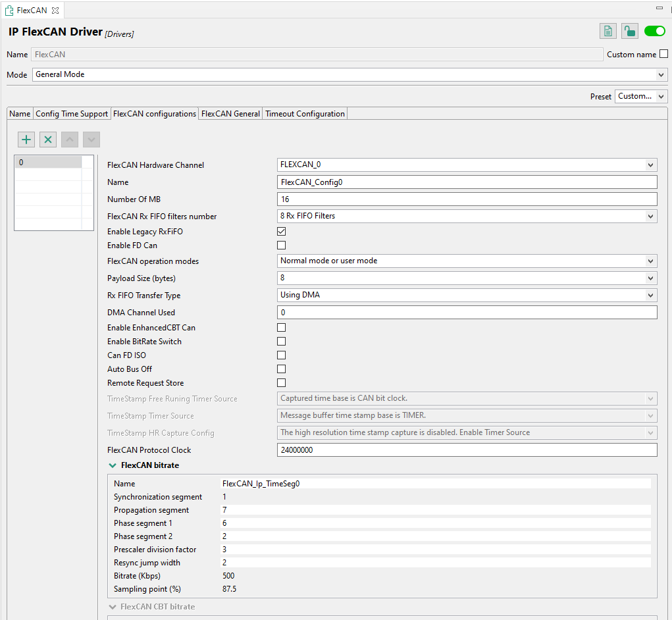Click the green add configuration plus icon
Image resolution: width=672 pixels, height=620 pixels.
(x=26, y=140)
